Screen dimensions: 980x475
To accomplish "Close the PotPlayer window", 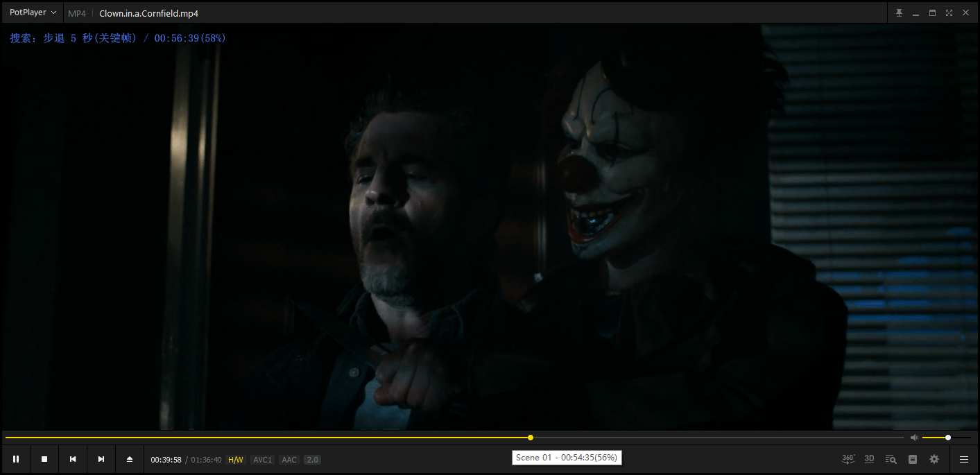I will [965, 12].
